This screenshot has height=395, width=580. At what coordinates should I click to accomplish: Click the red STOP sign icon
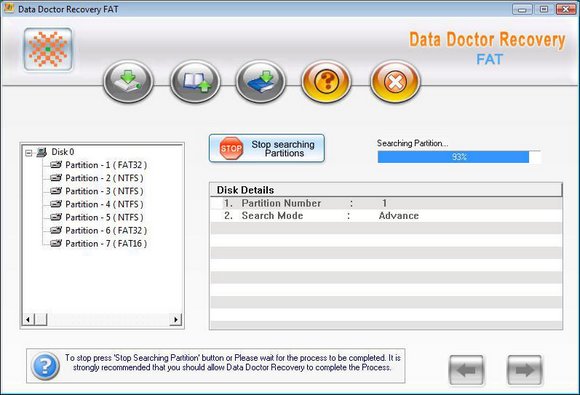pos(231,148)
